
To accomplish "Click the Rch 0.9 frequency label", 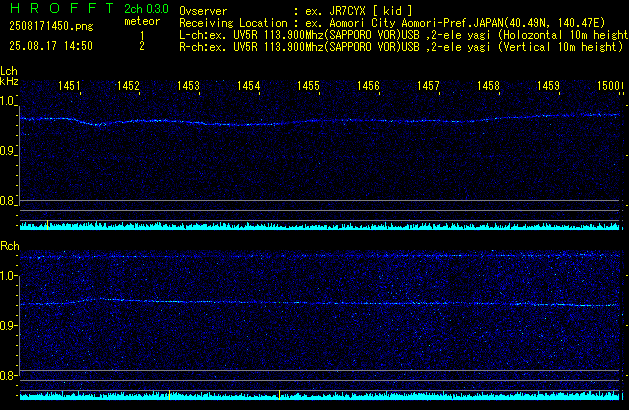I will point(7,325).
